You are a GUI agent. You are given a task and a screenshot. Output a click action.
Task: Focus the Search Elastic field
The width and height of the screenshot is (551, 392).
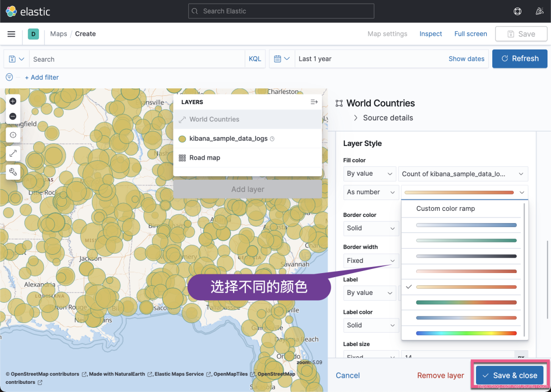(x=281, y=11)
